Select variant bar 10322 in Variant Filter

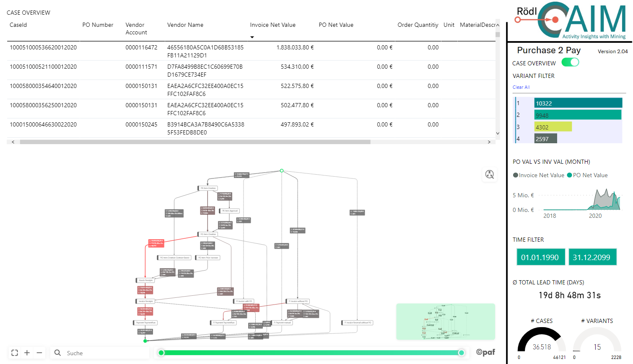[578, 103]
